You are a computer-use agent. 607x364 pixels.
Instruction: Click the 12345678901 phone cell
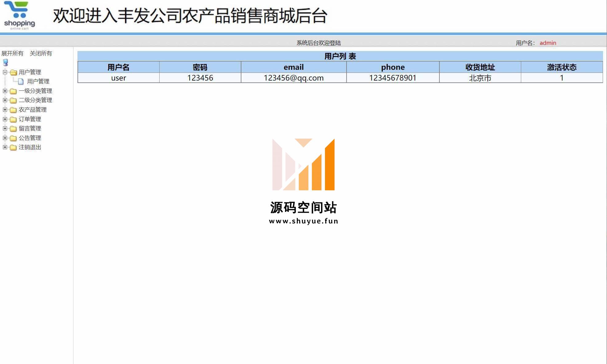pyautogui.click(x=393, y=78)
